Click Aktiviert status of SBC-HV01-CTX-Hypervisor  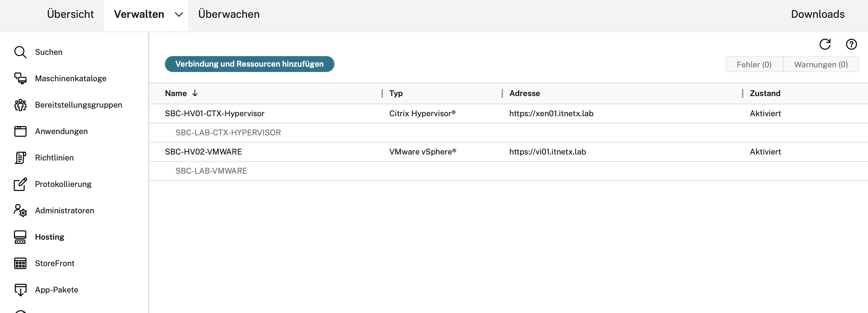click(765, 114)
